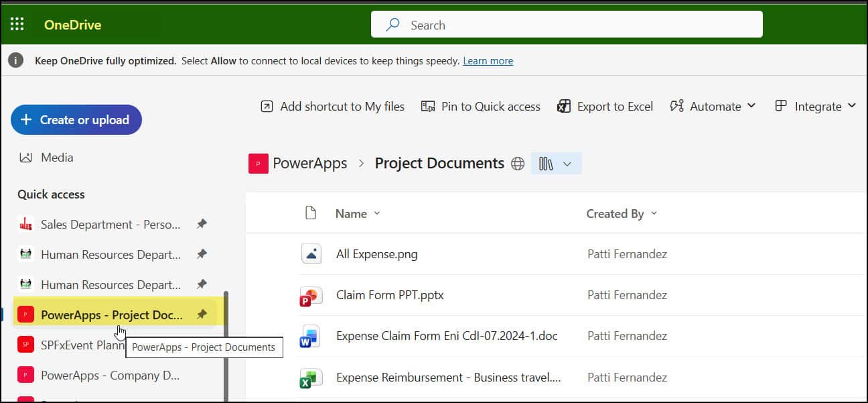The height and width of the screenshot is (403, 868).
Task: Click Patti Fernandez in the All Expense.png row
Action: [627, 255]
